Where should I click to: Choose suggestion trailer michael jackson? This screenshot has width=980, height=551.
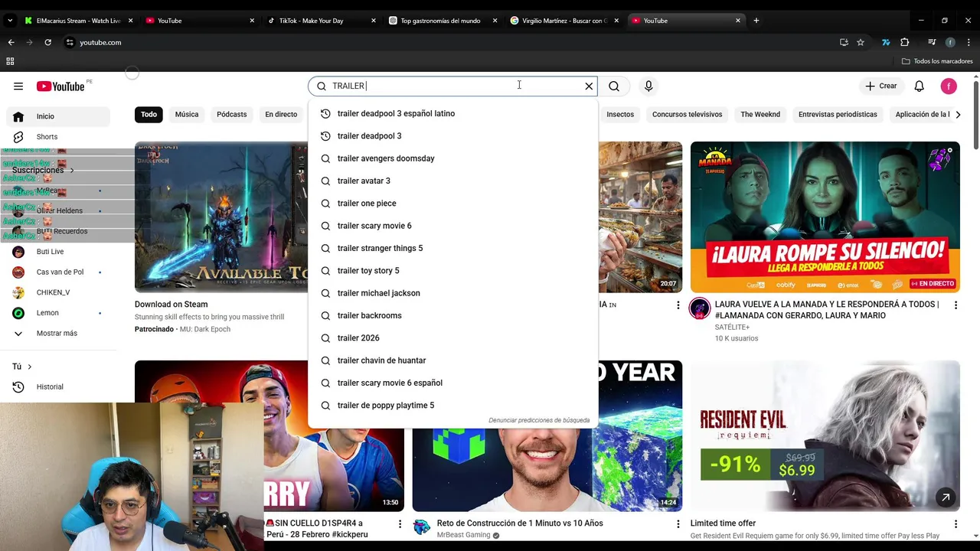click(452, 293)
